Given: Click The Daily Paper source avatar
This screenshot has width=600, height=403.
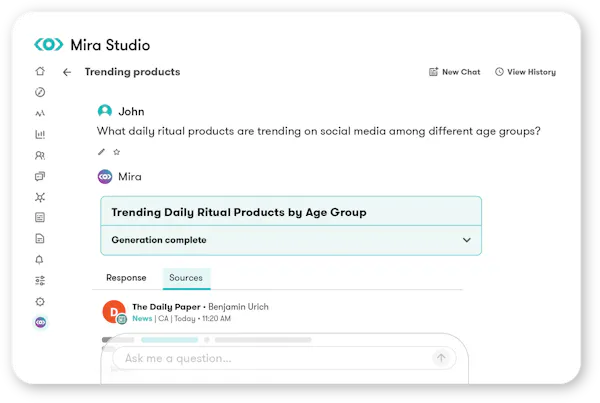Looking at the screenshot, I should pos(114,312).
